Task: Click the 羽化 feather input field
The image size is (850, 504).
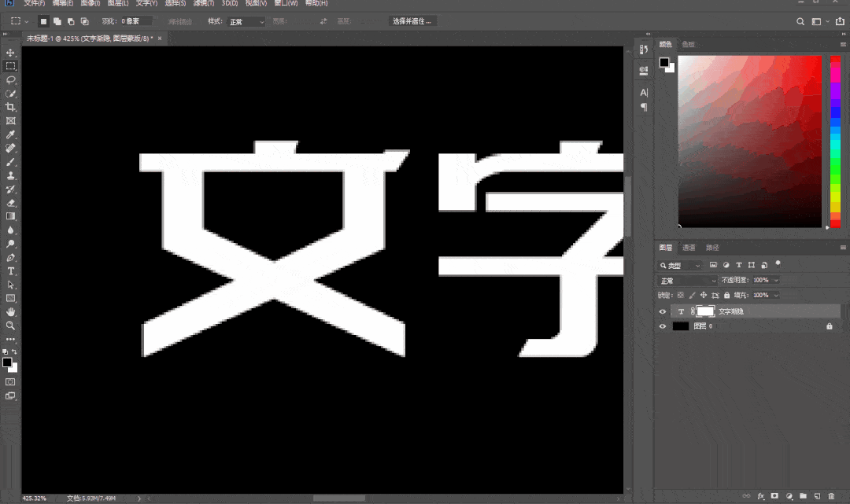Action: pyautogui.click(x=135, y=22)
